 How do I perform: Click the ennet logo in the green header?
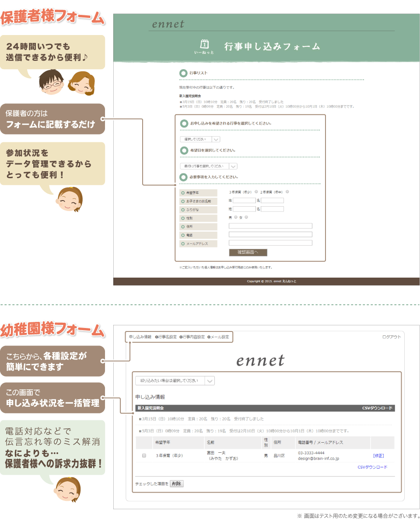(x=168, y=24)
